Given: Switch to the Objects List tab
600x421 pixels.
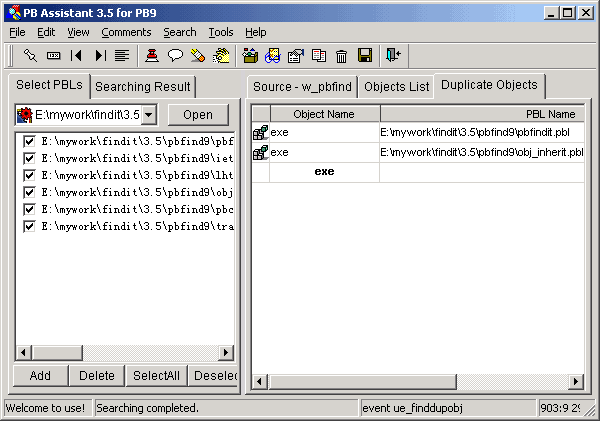Looking at the screenshot, I should 395,86.
